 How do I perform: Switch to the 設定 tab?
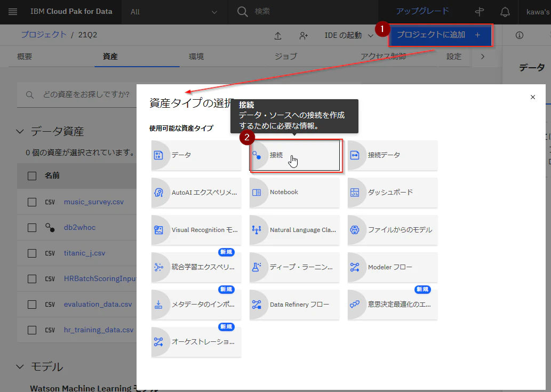tap(454, 57)
